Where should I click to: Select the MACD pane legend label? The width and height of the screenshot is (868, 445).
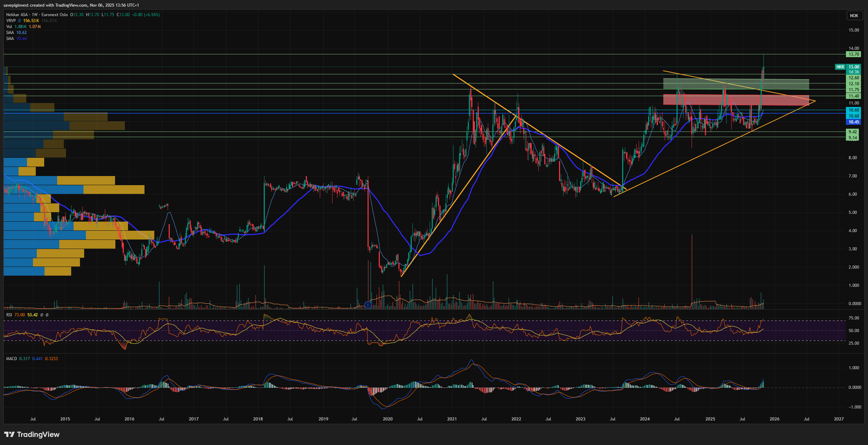[11, 359]
